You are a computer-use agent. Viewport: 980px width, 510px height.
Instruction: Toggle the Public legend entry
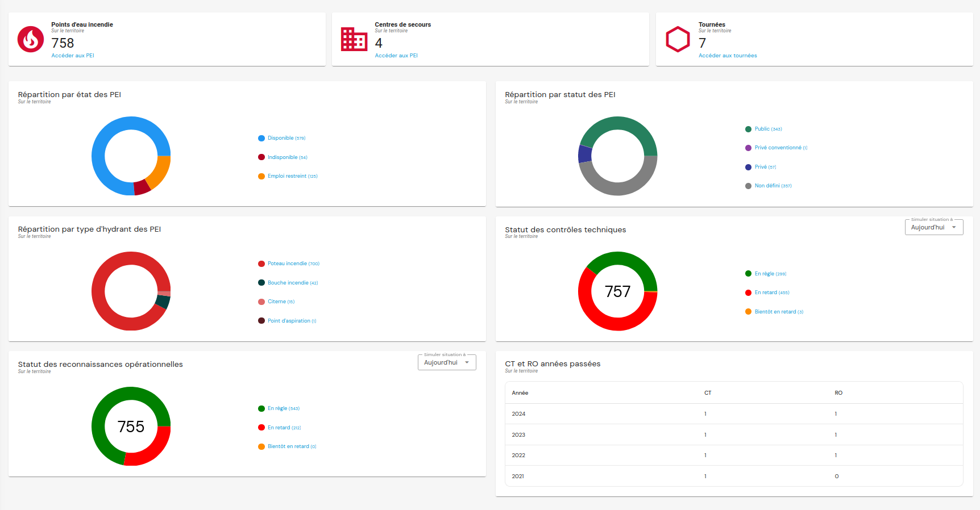763,129
